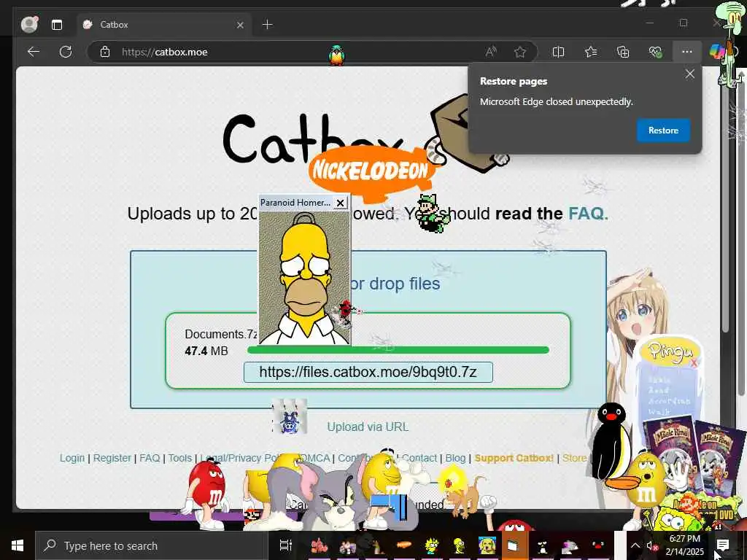Open Browser essentials heart icon

click(655, 52)
